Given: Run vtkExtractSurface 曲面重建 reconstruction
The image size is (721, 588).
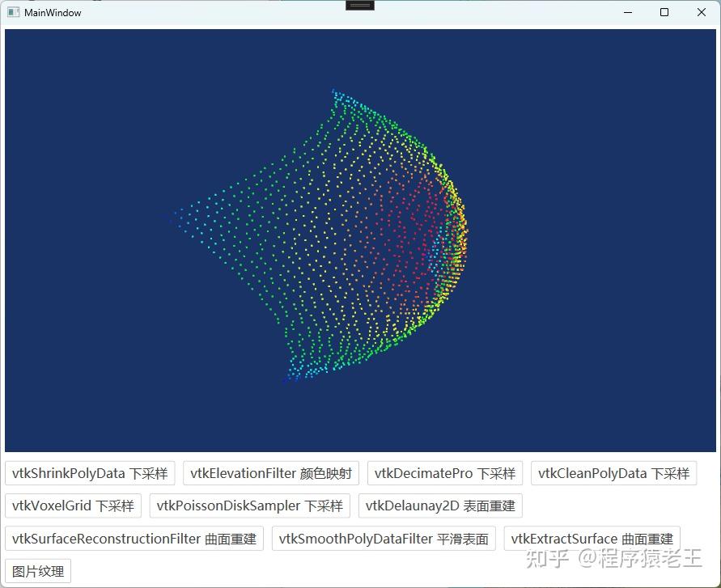Looking at the screenshot, I should pos(592,539).
